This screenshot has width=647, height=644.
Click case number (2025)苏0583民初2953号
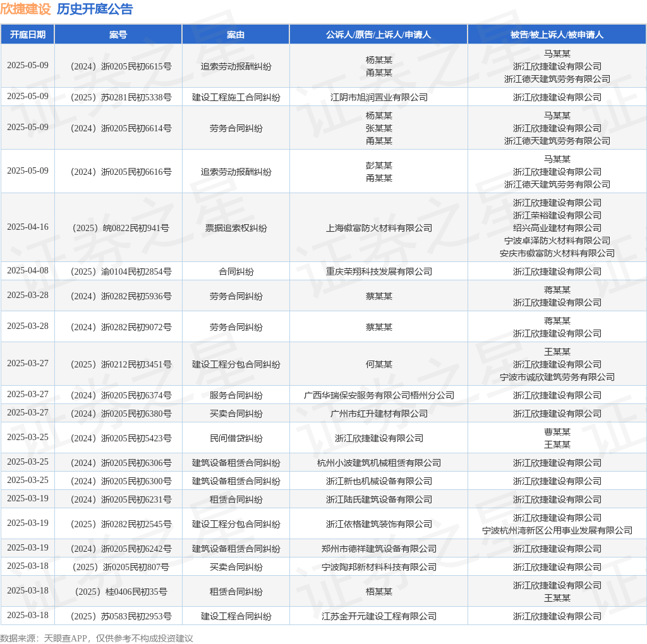pos(121,616)
